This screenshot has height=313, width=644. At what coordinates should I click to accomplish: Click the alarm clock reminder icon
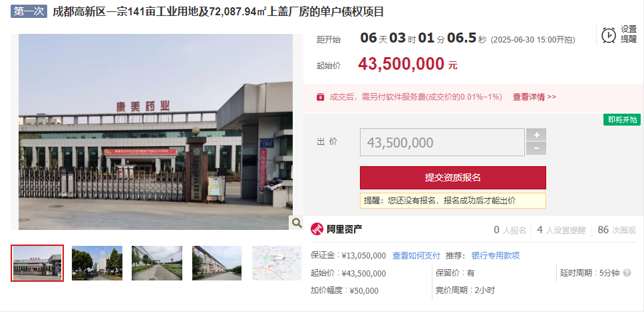[x=609, y=35]
